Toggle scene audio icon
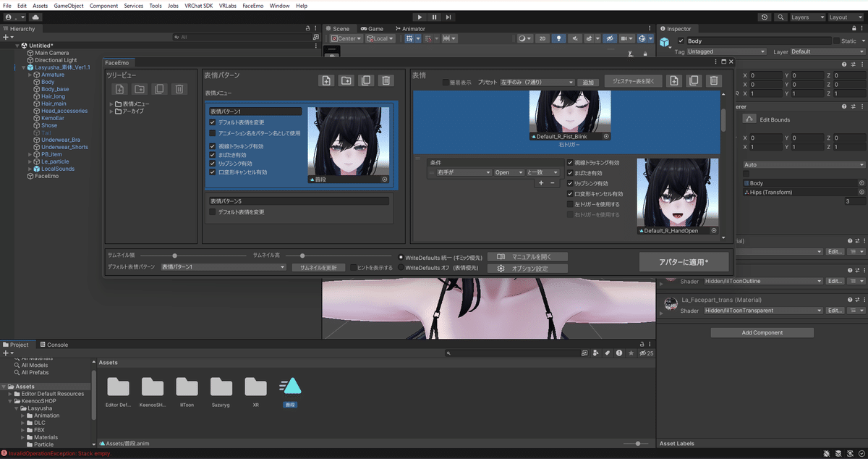The image size is (868, 459). tap(574, 38)
